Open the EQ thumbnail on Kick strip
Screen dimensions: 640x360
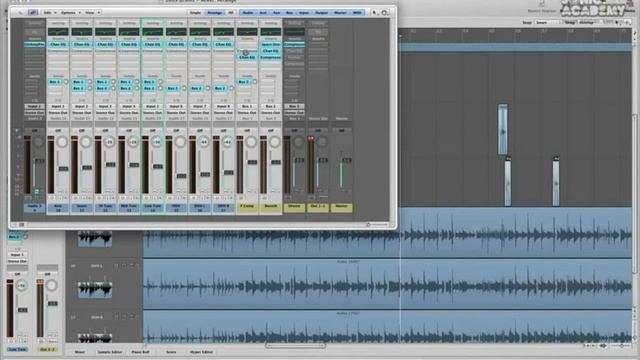click(x=58, y=31)
